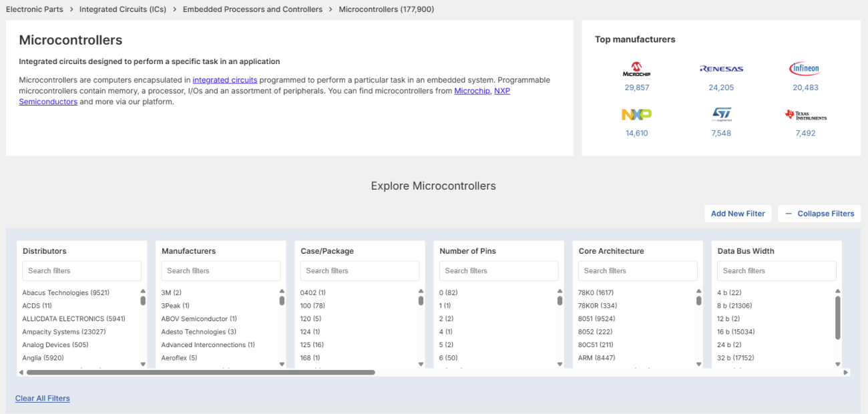Image resolution: width=868 pixels, height=414 pixels.
Task: Click the Add New Filter button
Action: (738, 214)
